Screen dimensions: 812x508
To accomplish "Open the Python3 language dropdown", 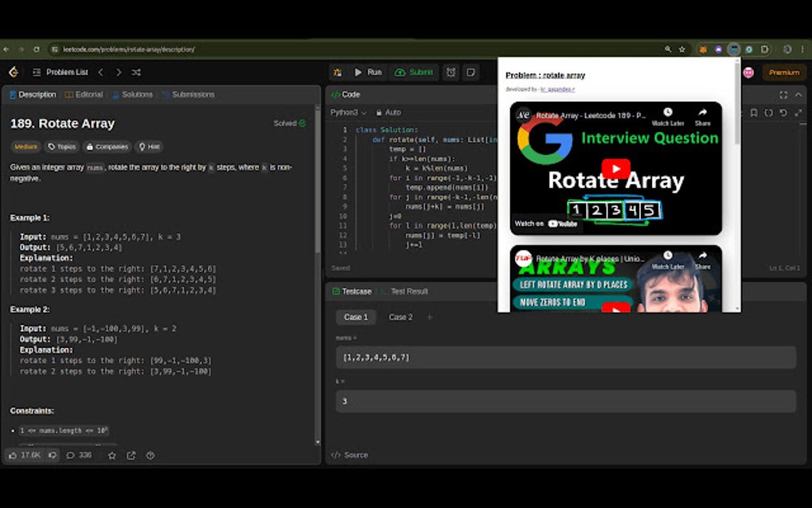I will coord(348,113).
